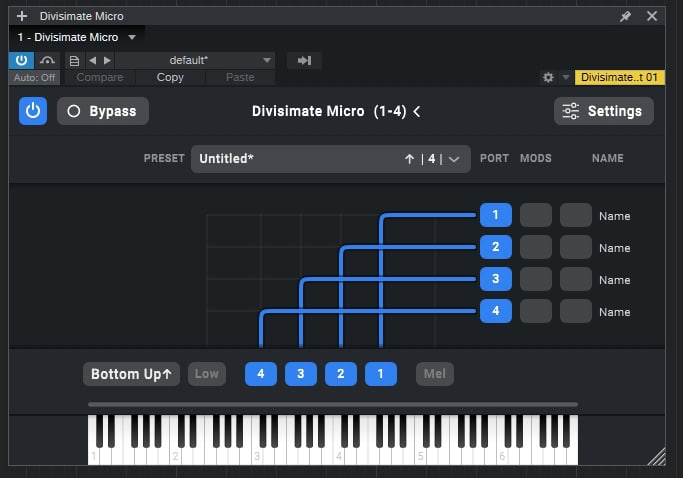The height and width of the screenshot is (478, 683).
Task: Toggle voice button 3 in the bottom row
Action: click(301, 374)
